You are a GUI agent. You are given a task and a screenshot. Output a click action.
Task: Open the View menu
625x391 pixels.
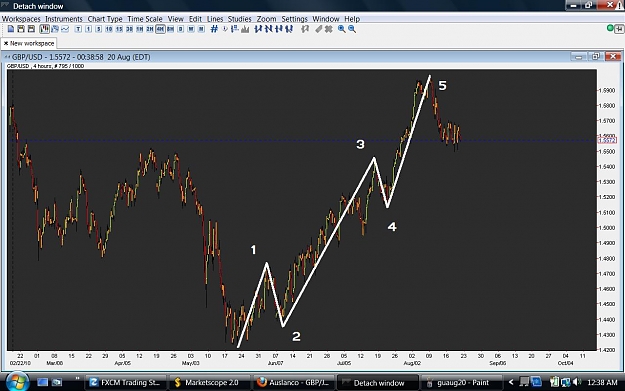(175, 19)
